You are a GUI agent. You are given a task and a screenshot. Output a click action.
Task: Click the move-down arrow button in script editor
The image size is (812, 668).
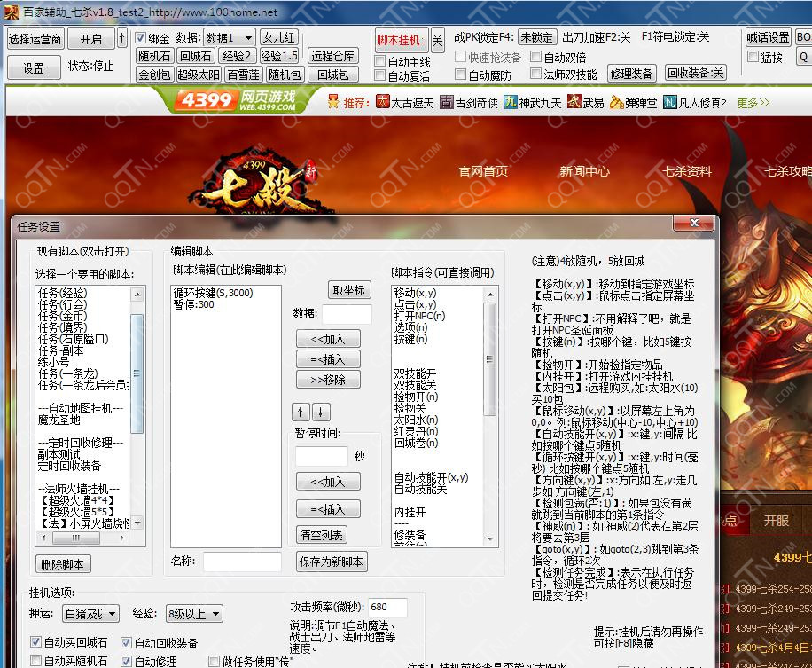pos(321,412)
